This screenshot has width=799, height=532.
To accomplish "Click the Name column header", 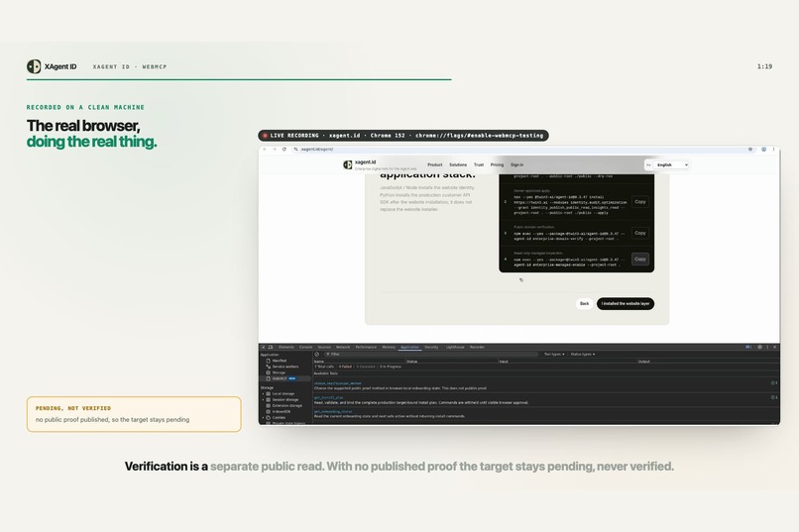I will coord(319,361).
